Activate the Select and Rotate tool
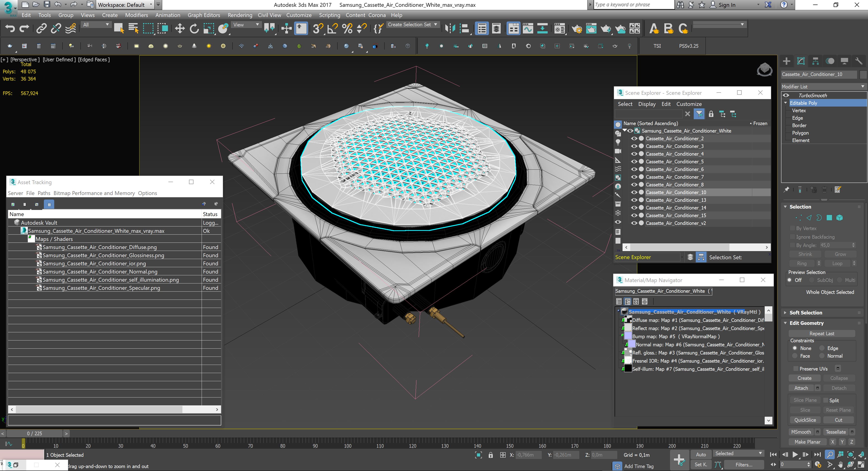Viewport: 868px width, 471px height. pos(194,29)
